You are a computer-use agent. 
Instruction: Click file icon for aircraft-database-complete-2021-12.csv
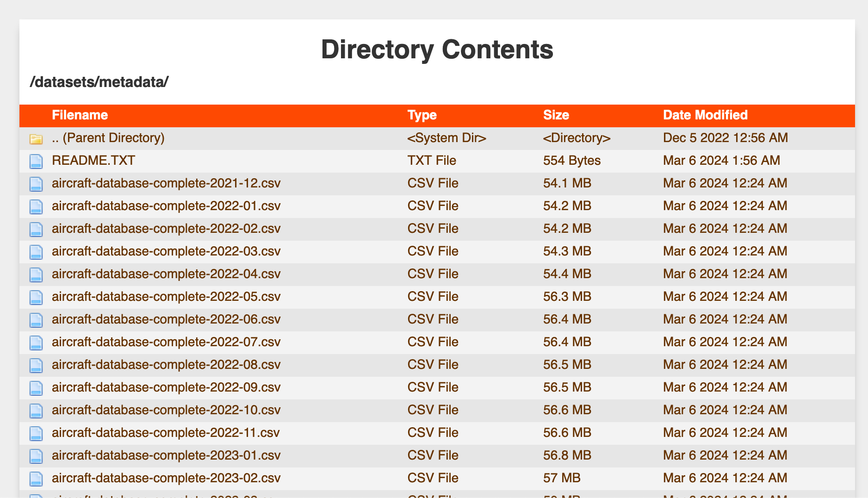pyautogui.click(x=36, y=184)
